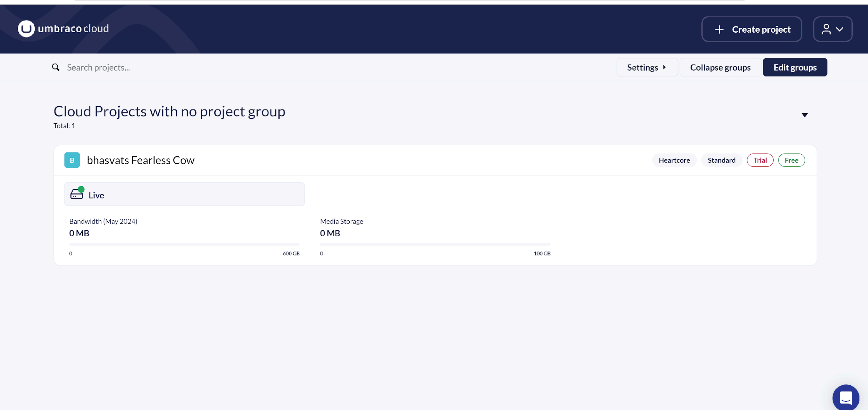Click the plus icon in Create project

(x=719, y=30)
